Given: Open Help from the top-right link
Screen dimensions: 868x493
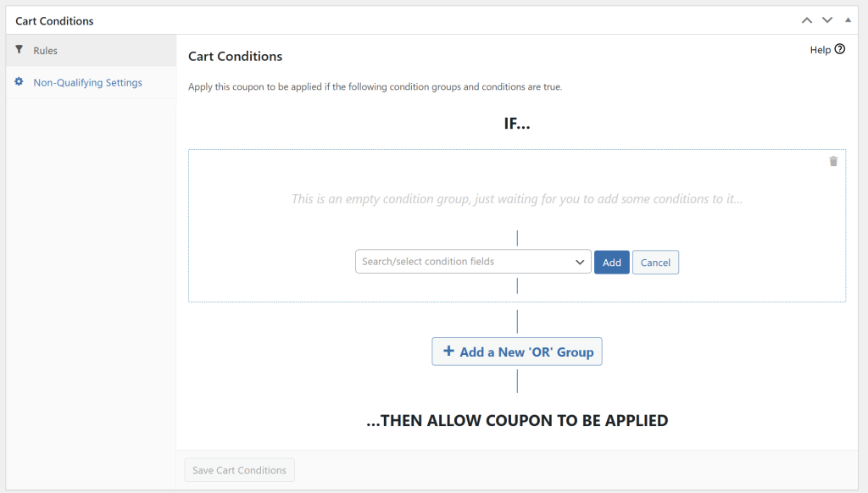Looking at the screenshot, I should 821,49.
